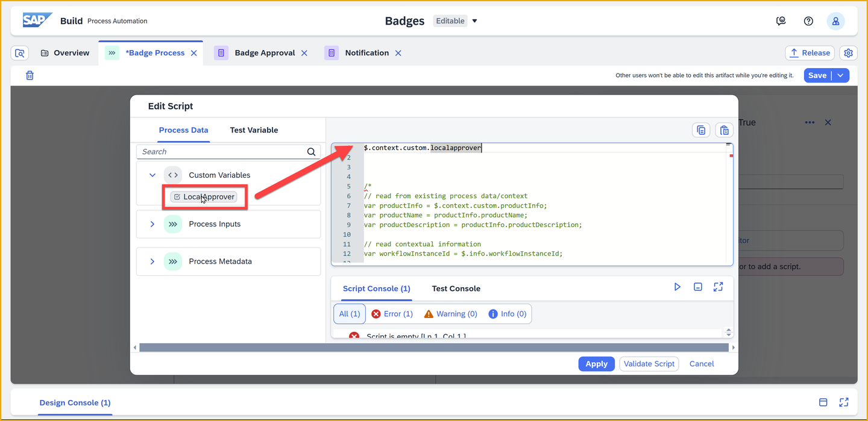868x421 pixels.
Task: Click the Process Data search field
Action: 228,152
